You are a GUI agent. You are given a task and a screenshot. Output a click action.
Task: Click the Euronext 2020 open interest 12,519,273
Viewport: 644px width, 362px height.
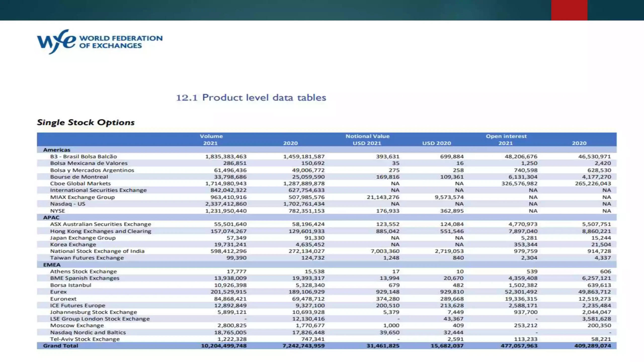tap(595, 299)
